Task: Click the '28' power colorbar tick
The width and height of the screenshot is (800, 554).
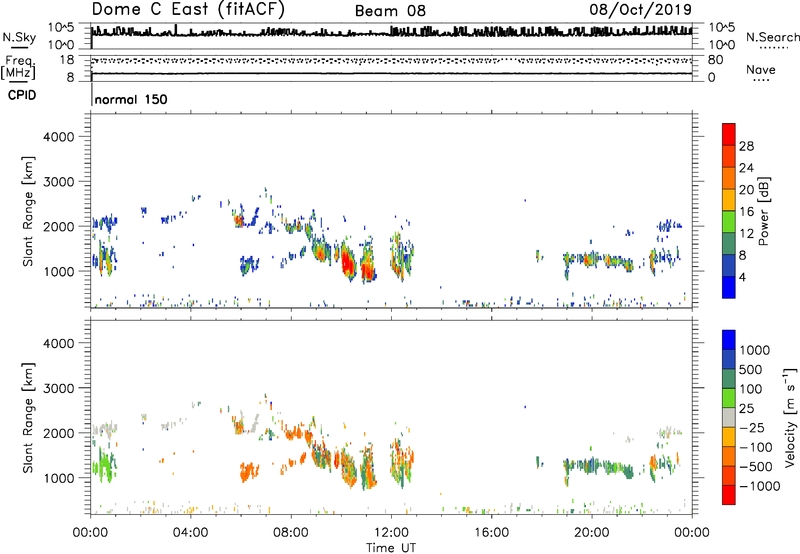Action: pyautogui.click(x=746, y=146)
